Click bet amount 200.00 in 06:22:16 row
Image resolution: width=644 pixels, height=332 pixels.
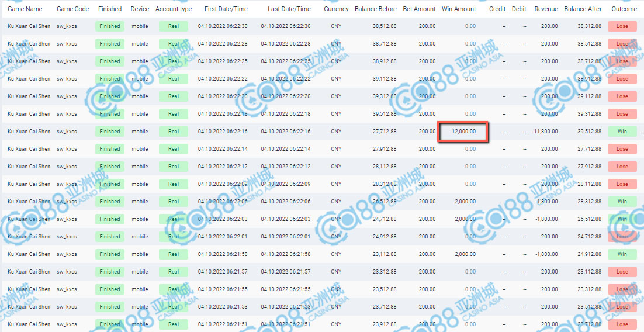pos(427,132)
